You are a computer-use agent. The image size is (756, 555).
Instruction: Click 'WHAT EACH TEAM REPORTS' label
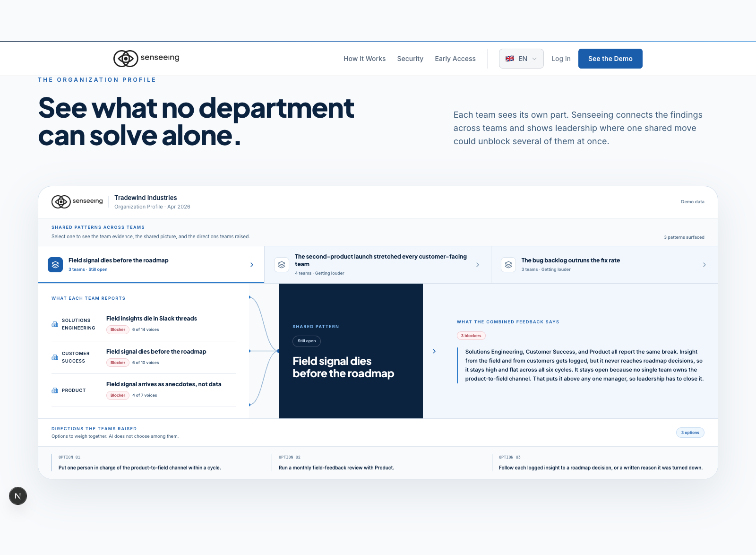tap(88, 298)
